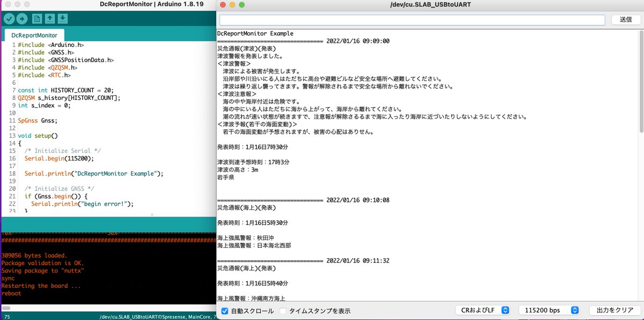
Task: Toggle the 自動スクロール checkbox
Action: pos(225,311)
